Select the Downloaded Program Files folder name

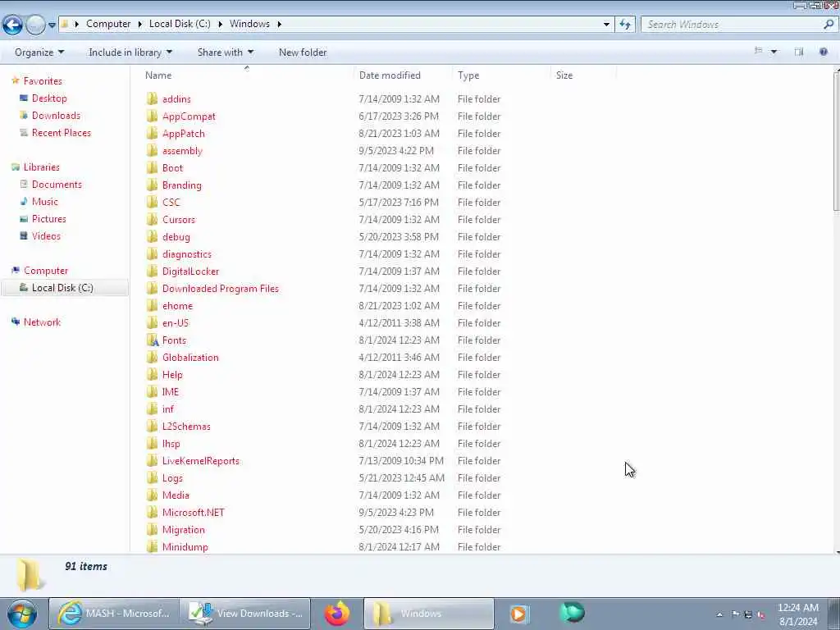220,289
